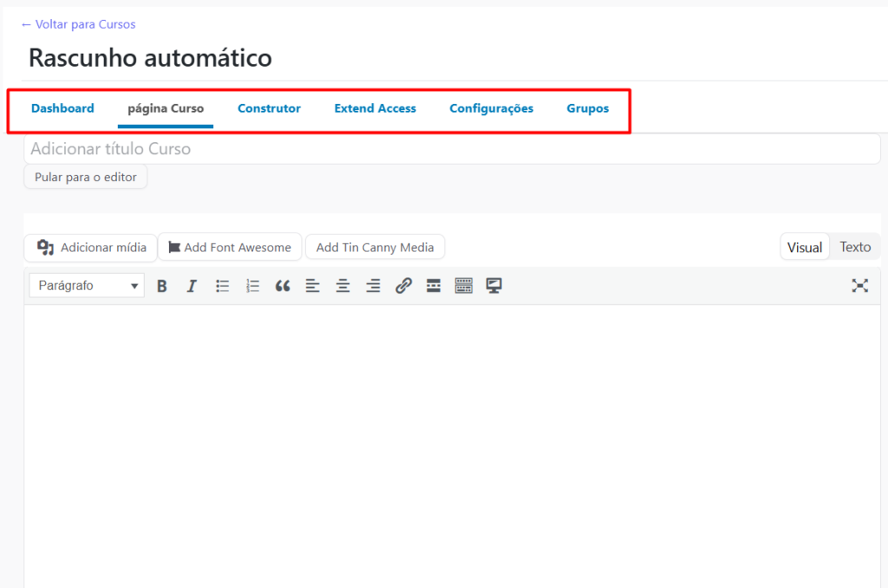Toggle the extra toolbar row
The height and width of the screenshot is (588, 888).
pyautogui.click(x=464, y=286)
